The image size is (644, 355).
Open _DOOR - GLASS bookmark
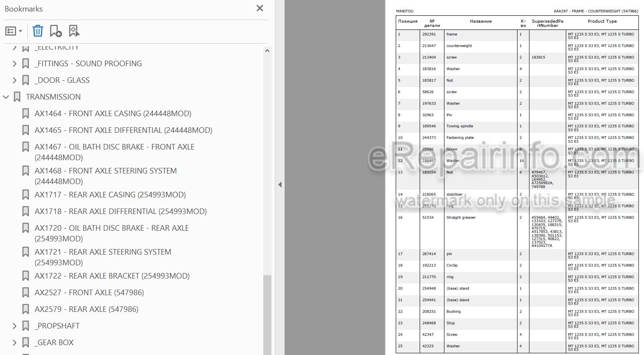62,80
